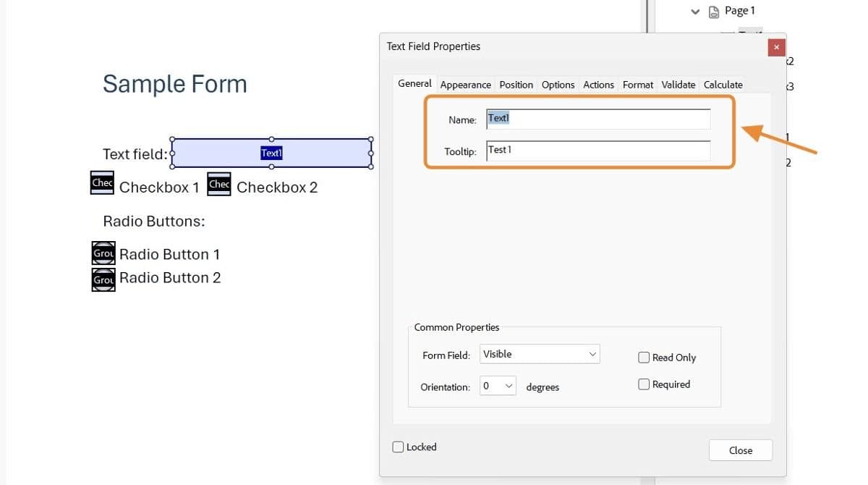Click the top center resize handle of Text1
868x485 pixels.
[x=272, y=139]
